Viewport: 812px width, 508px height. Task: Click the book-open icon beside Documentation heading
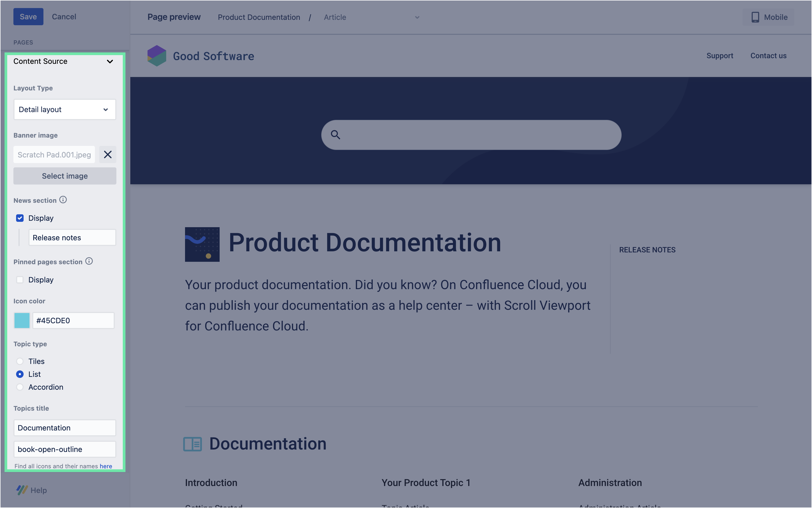[193, 444]
